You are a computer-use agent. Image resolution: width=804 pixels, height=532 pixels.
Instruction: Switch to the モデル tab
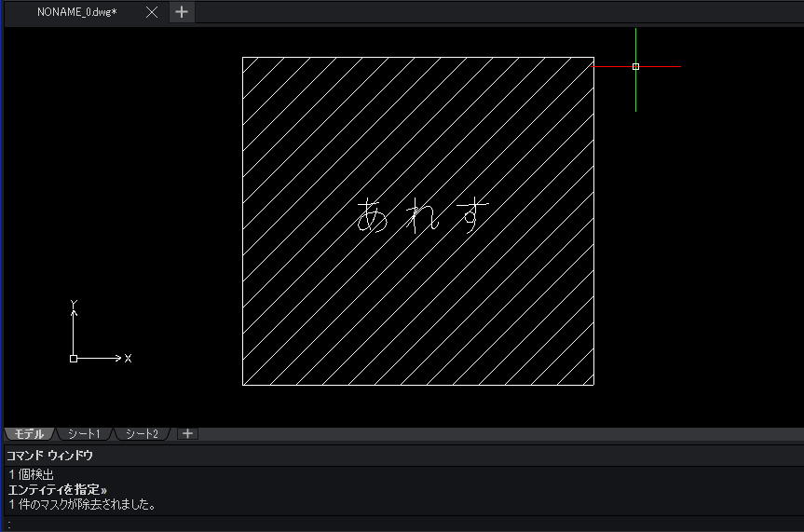[29, 434]
